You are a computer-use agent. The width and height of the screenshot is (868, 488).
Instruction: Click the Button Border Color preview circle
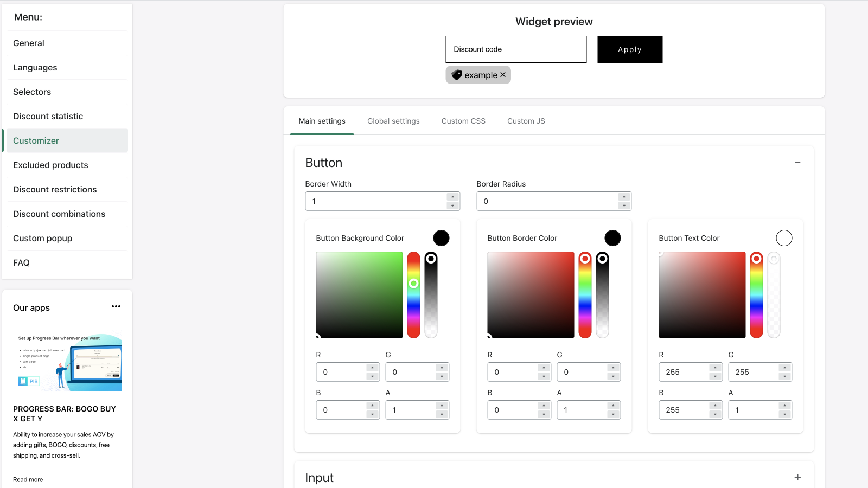pos(612,237)
